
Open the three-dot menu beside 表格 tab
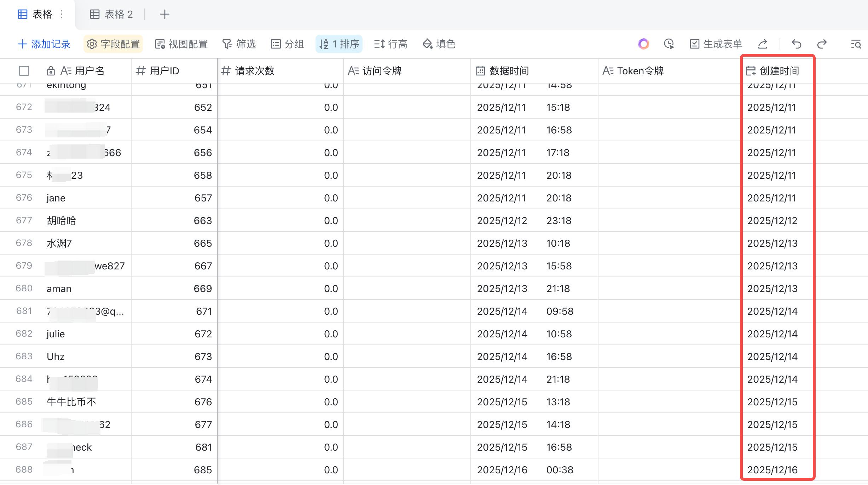point(62,14)
